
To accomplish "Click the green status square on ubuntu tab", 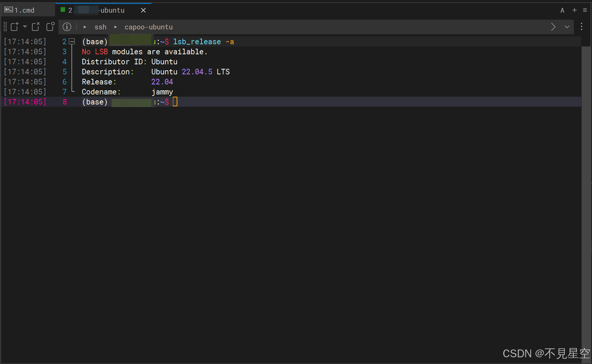I will click(63, 10).
